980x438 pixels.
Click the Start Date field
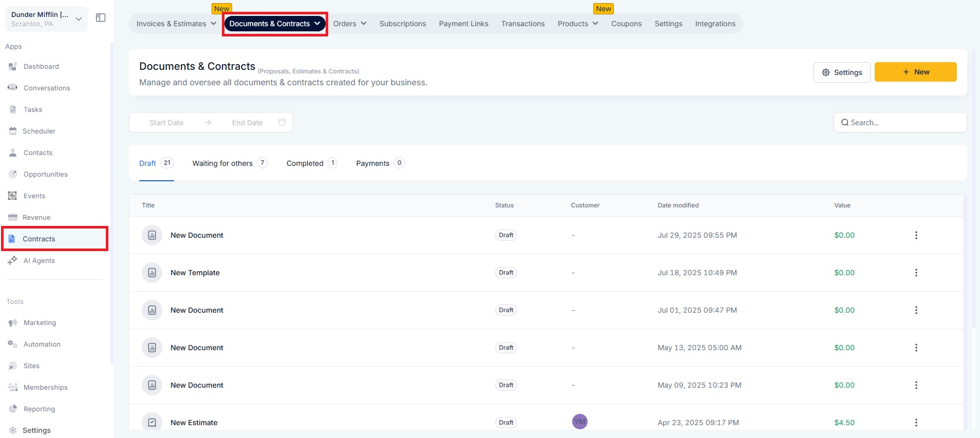(166, 123)
